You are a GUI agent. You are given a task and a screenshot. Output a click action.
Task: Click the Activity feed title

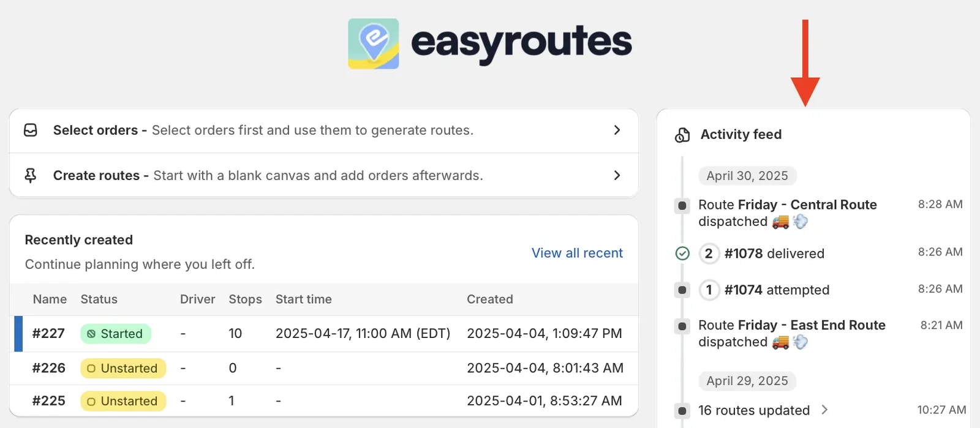tap(741, 135)
